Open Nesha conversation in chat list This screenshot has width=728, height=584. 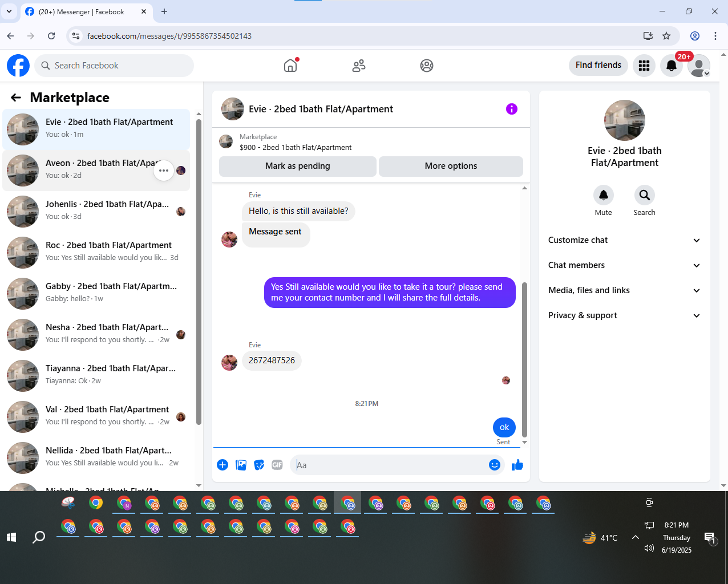coord(96,335)
